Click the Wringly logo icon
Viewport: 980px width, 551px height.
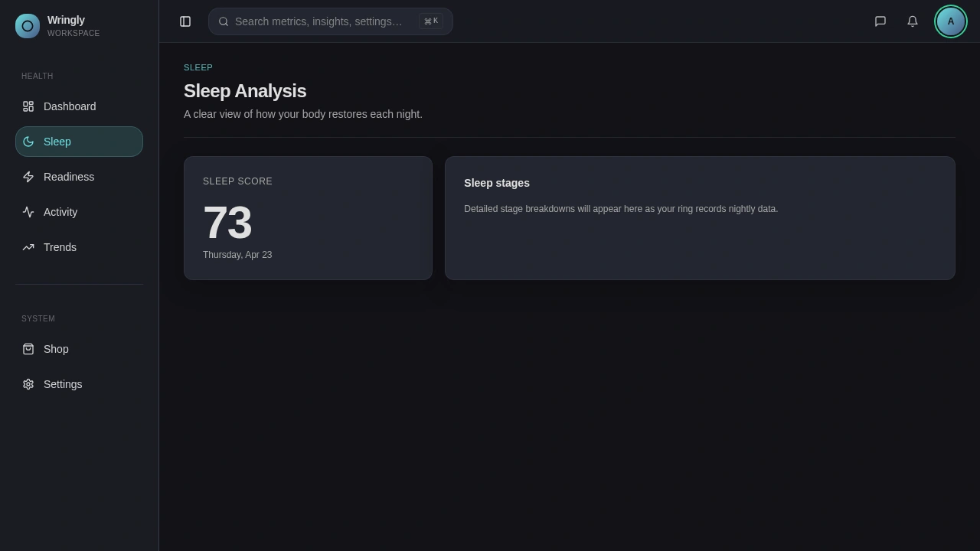pyautogui.click(x=28, y=26)
